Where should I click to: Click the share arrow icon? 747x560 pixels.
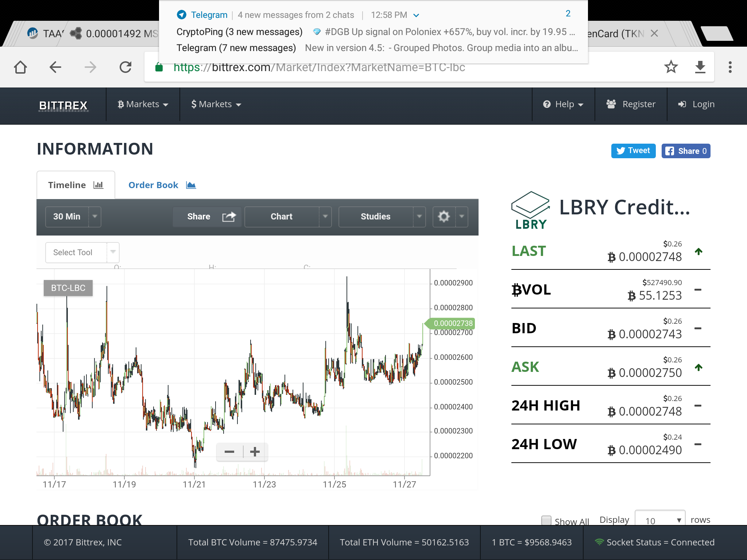[229, 217]
